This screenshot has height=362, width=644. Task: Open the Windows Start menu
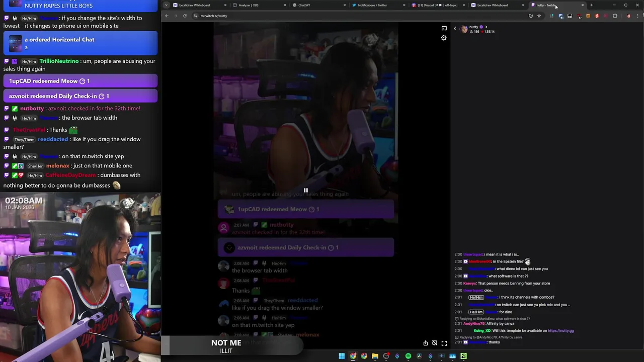point(342,356)
